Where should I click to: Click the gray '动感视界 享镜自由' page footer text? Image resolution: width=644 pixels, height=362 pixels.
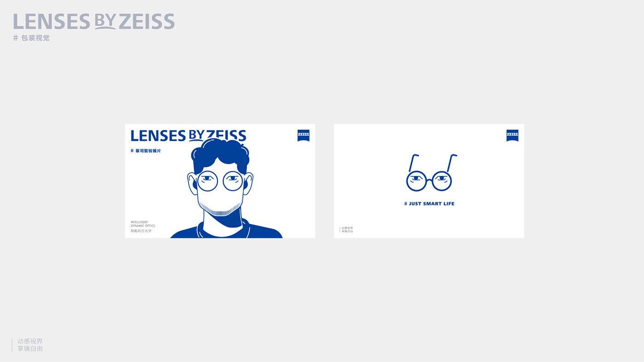[30, 345]
